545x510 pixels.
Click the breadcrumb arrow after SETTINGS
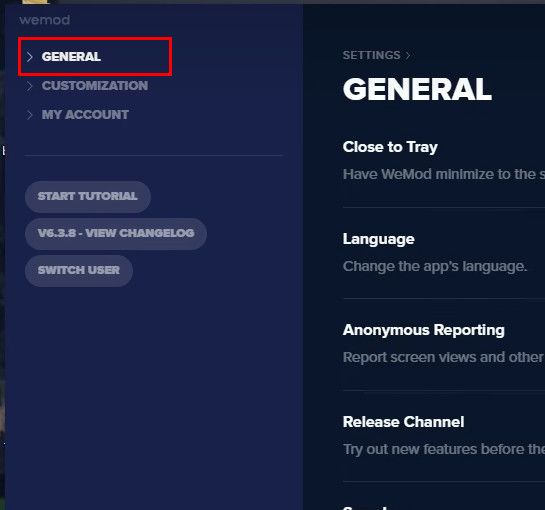point(408,55)
